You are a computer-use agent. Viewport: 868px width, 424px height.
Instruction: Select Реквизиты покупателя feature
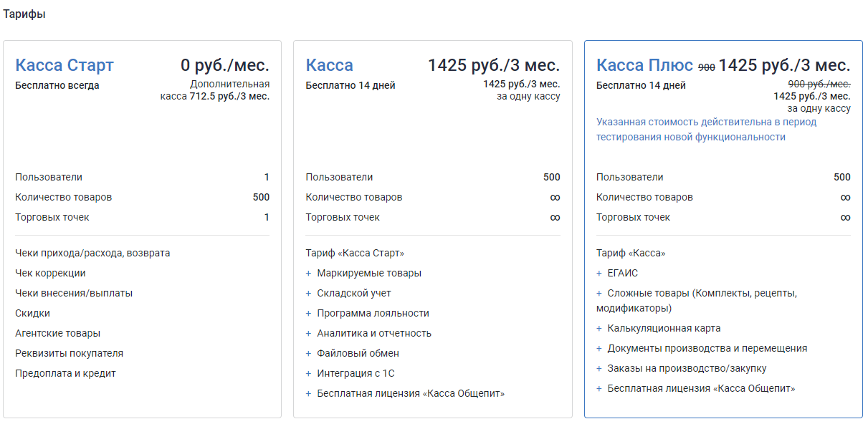pos(69,353)
